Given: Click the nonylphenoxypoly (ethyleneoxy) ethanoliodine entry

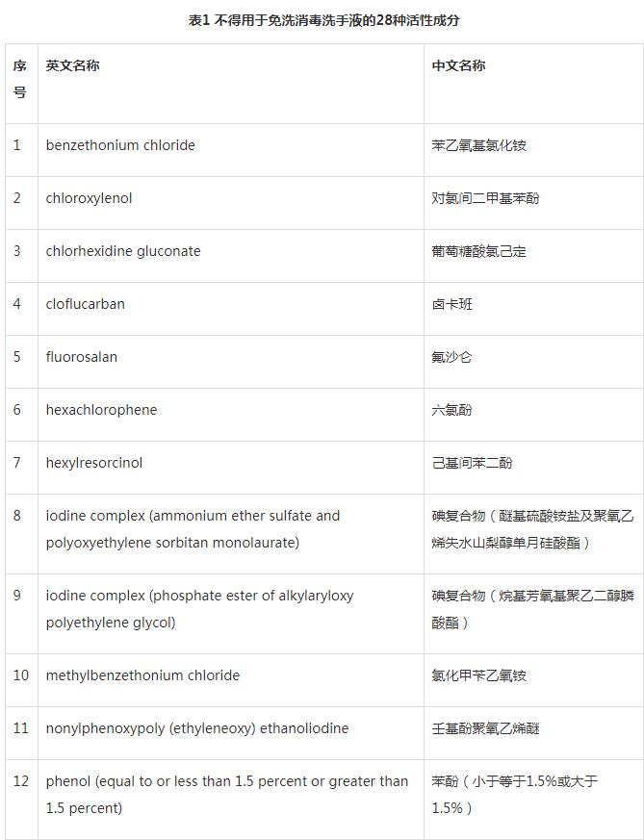Looking at the screenshot, I should click(197, 728).
